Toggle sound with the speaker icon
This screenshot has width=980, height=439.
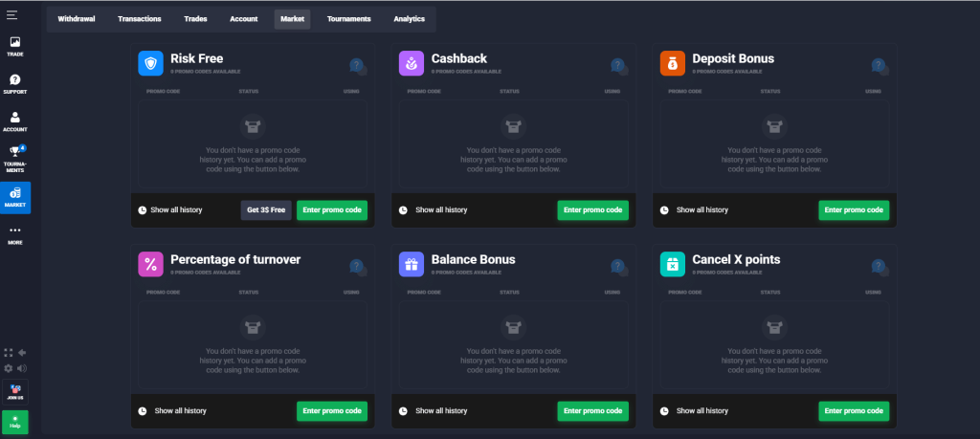tap(22, 367)
